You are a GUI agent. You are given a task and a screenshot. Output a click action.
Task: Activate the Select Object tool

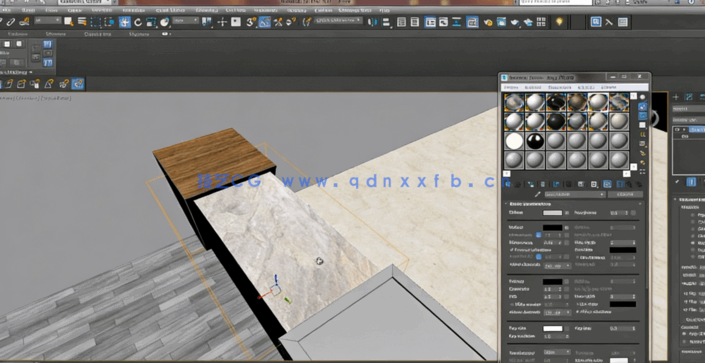click(68, 21)
